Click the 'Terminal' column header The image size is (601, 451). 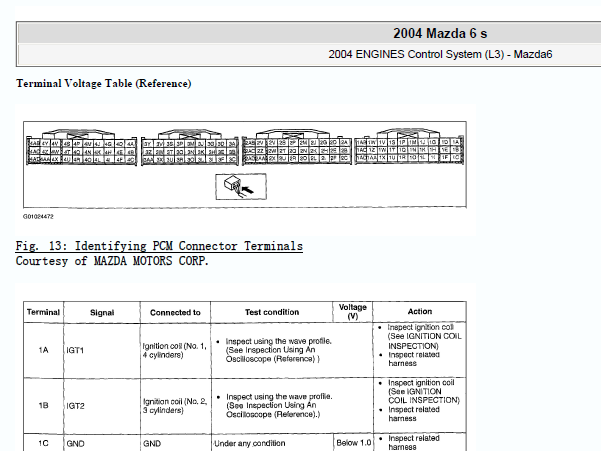click(43, 312)
